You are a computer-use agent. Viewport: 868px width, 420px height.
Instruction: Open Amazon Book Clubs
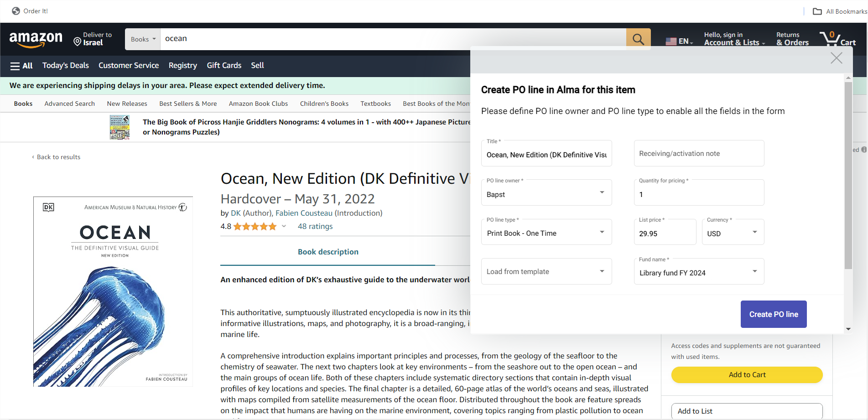(x=259, y=104)
